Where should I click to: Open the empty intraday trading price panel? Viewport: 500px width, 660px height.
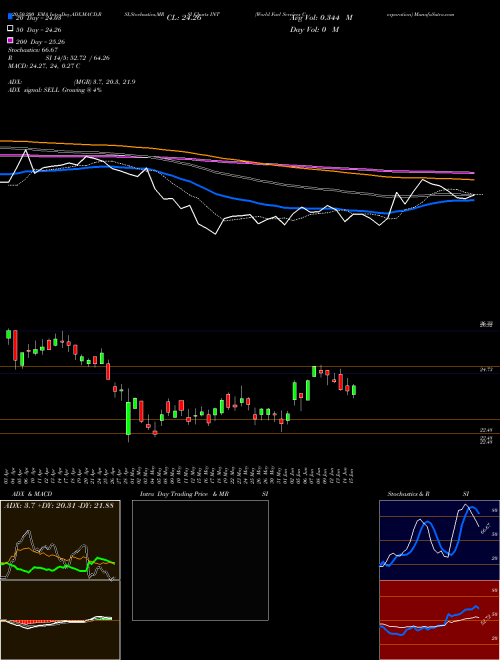[200, 560]
